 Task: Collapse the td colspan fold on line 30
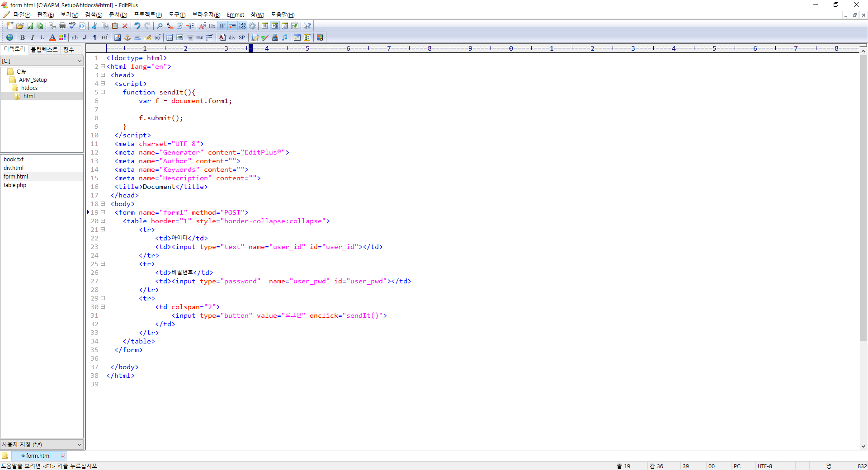[x=103, y=307]
